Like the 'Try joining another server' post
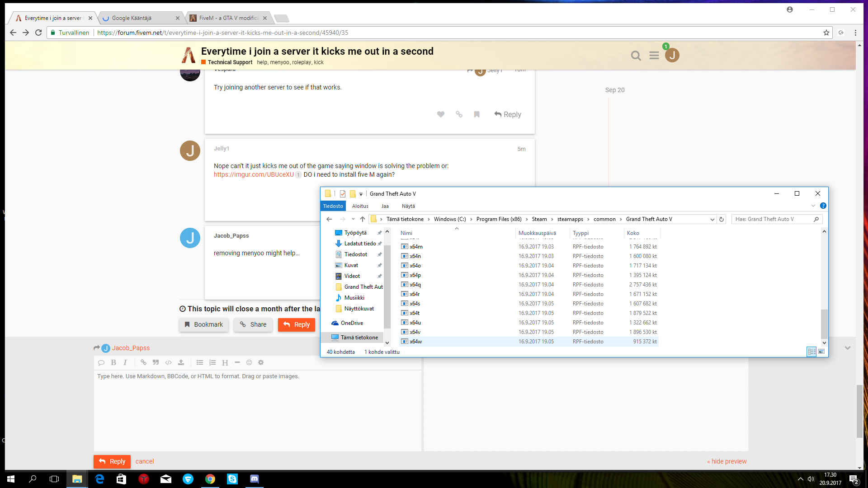868x488 pixels. pos(441,114)
